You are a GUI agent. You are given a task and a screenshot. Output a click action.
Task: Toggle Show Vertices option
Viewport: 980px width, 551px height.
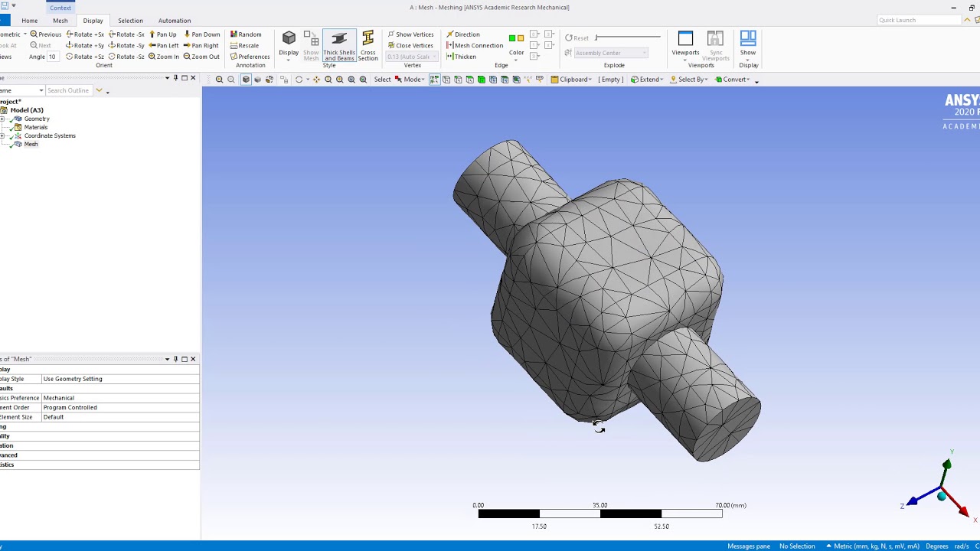(410, 34)
